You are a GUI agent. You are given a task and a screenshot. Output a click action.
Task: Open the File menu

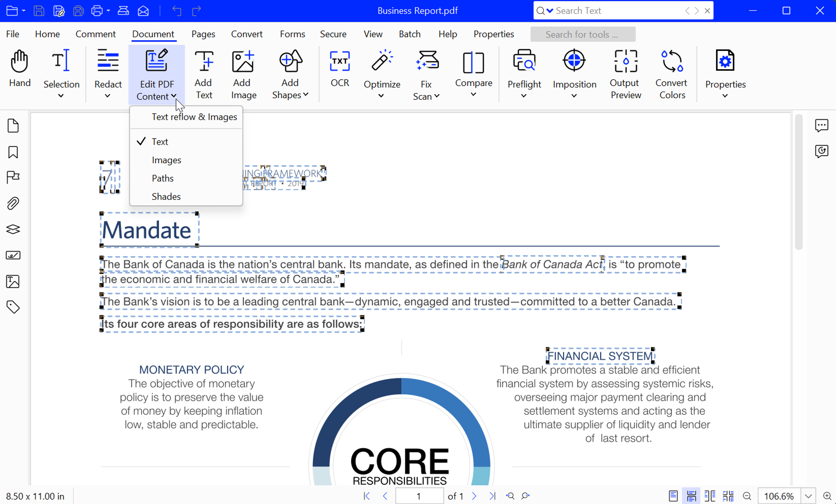click(13, 34)
